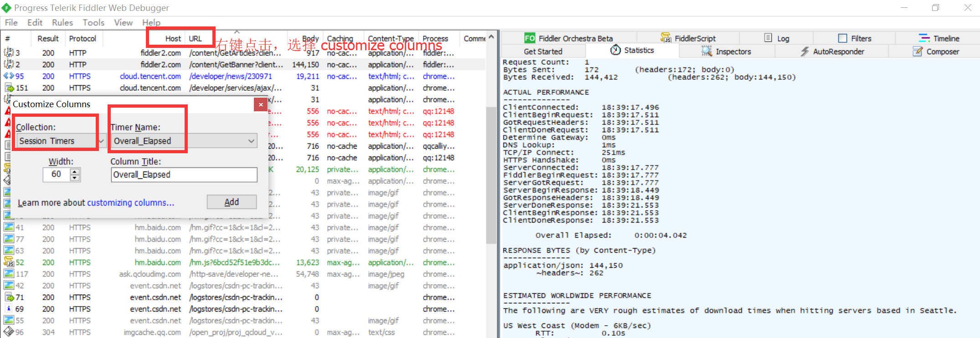Open the Tools menu
The height and width of the screenshot is (338, 980).
click(x=93, y=22)
